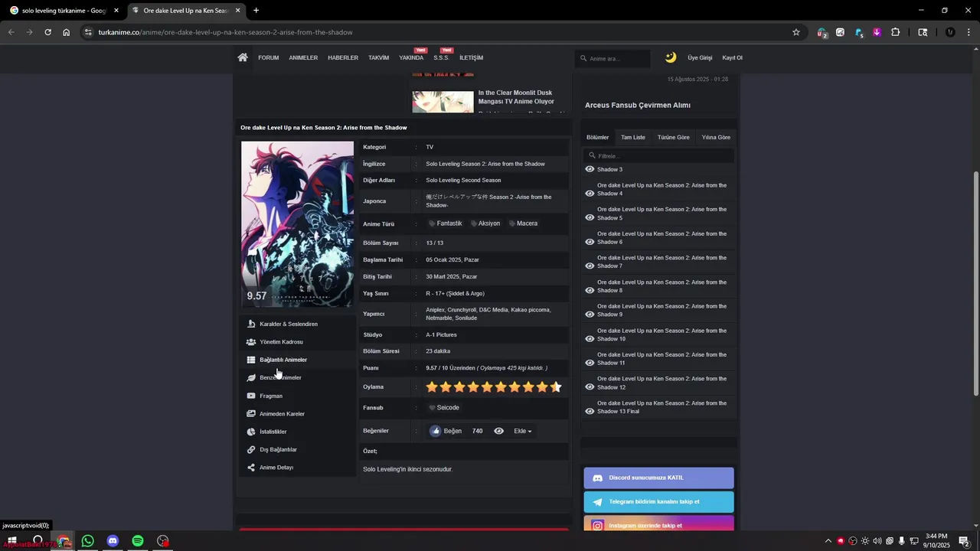
Task: Open the TAKVİM menu item
Action: point(378,57)
